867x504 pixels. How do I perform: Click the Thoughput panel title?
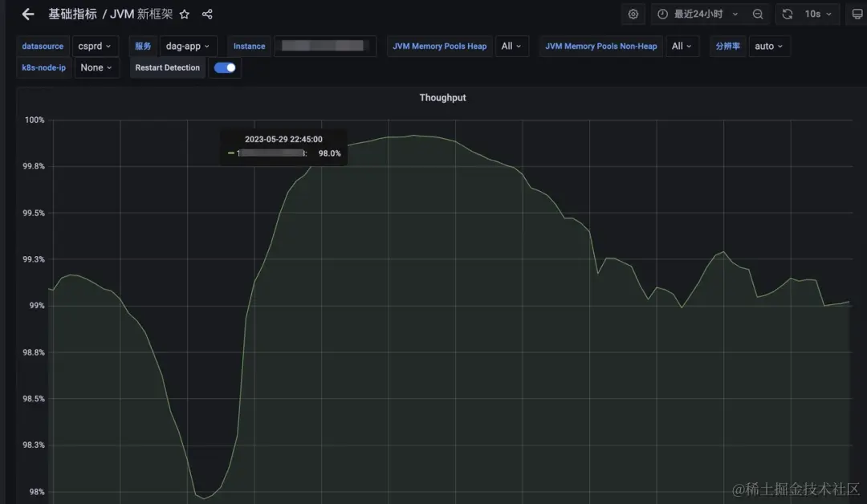pyautogui.click(x=442, y=98)
